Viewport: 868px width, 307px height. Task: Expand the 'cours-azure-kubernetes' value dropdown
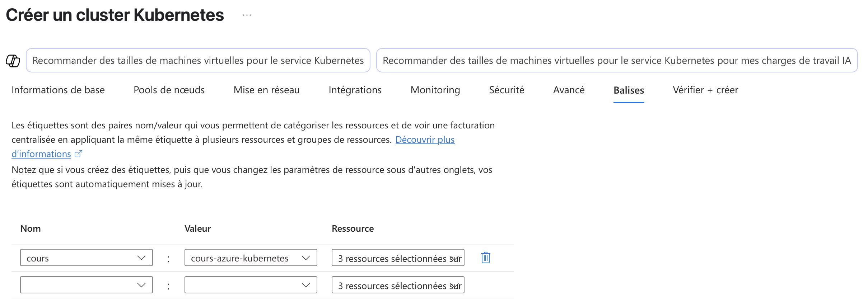coord(305,258)
